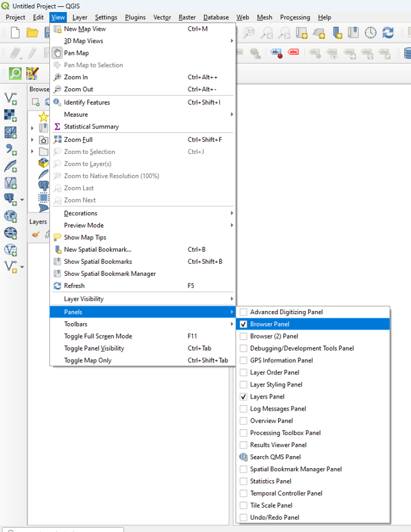This screenshot has height=532, width=411.
Task: Choose Show Spatial Bookmark Manager entry
Action: coord(143,273)
